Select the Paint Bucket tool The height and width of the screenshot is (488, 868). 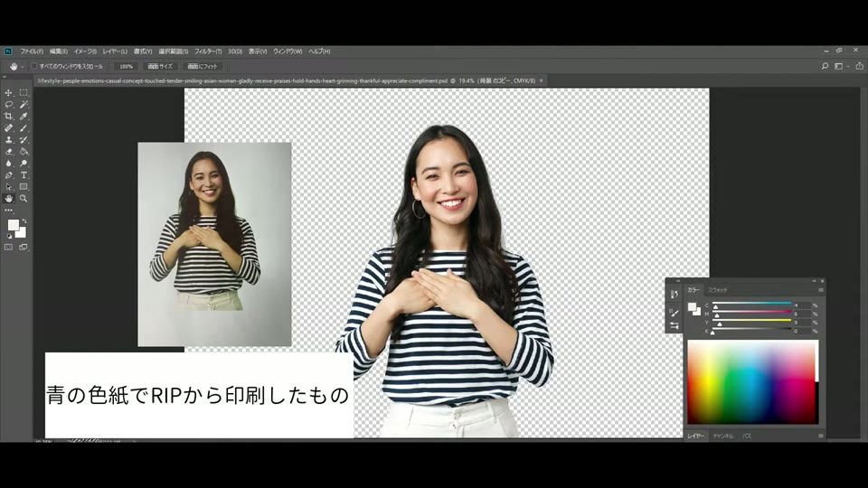pyautogui.click(x=24, y=152)
